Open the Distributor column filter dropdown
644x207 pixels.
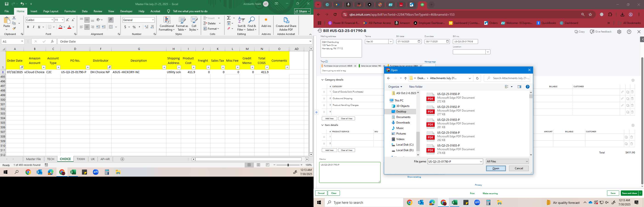tap(109, 67)
